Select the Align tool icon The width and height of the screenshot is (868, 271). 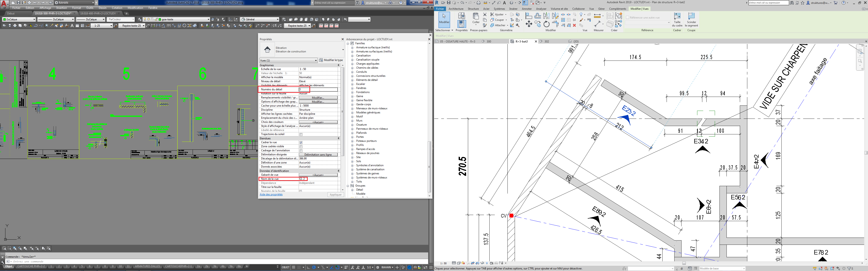529,16
